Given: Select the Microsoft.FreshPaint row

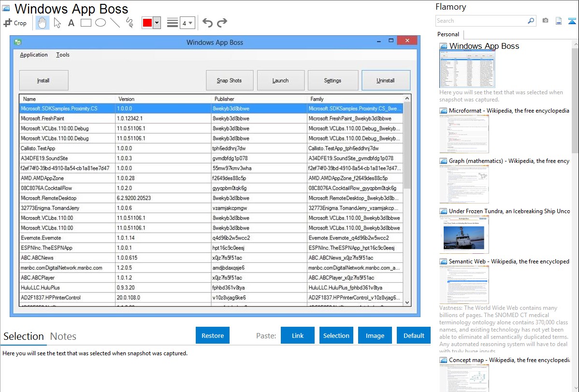Looking at the screenshot, I should click(x=211, y=118).
